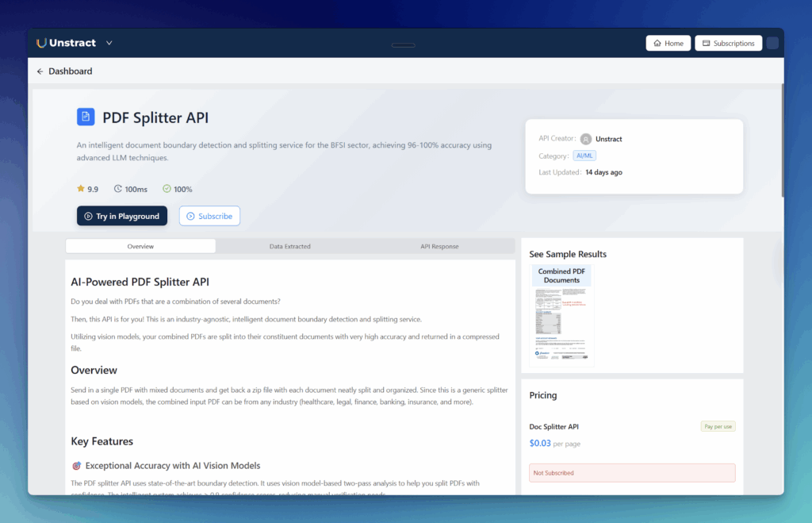Click the target icon beside Exceptional Accuracy
Image resolution: width=812 pixels, height=523 pixels.
[77, 466]
